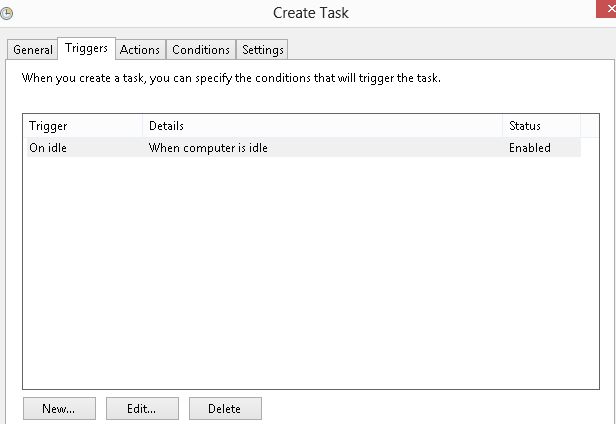
Task: Click the divider between Trigger and Details columns
Action: click(x=143, y=126)
